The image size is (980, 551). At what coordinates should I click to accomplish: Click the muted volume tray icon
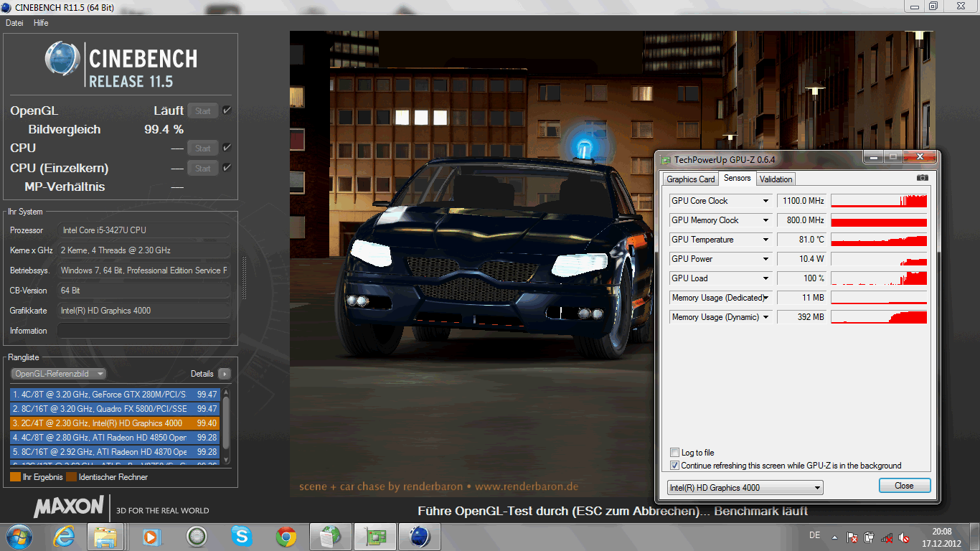(x=905, y=537)
